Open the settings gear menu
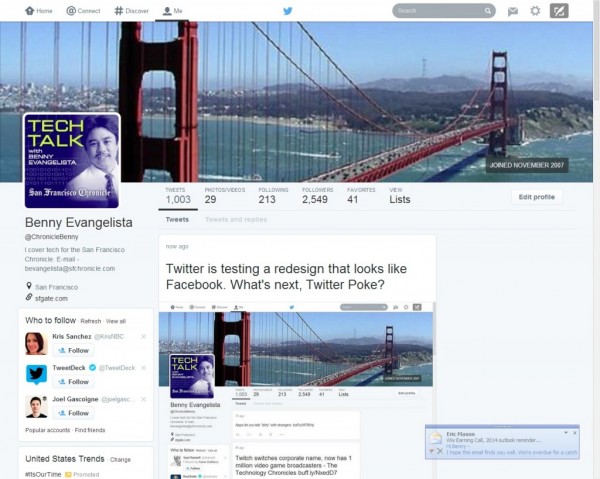Viewport: 600px width, 479px height. 535,11
